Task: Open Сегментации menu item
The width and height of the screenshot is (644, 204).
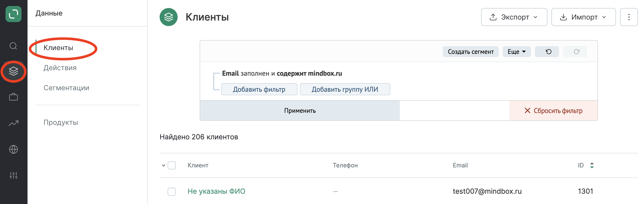Action: coord(66,88)
